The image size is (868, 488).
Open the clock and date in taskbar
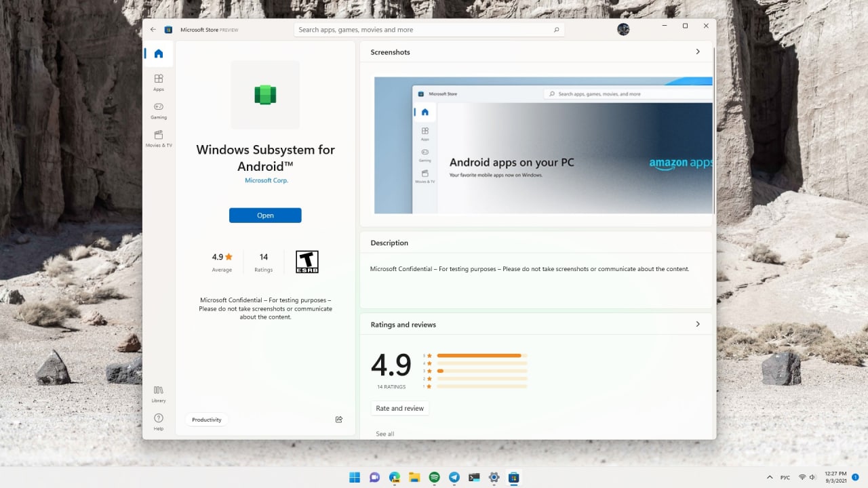point(835,477)
